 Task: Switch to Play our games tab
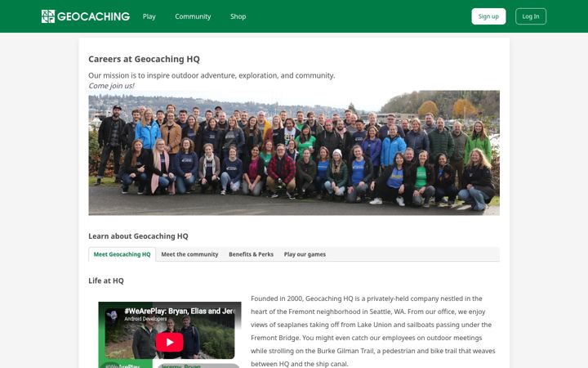coord(305,254)
